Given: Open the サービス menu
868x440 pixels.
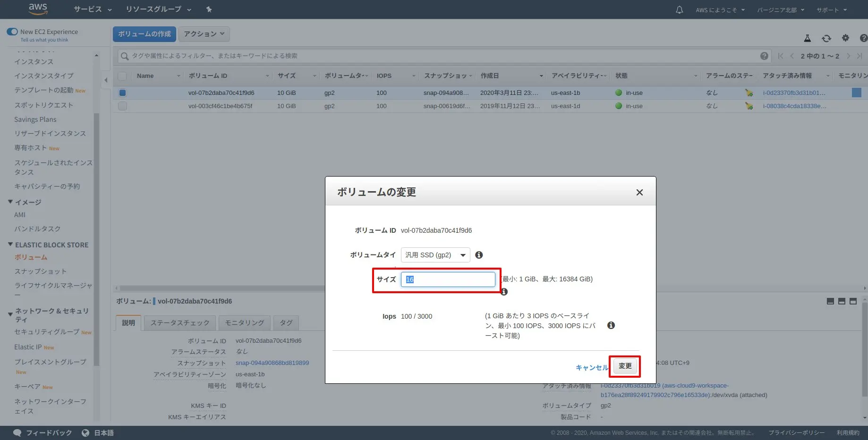Looking at the screenshot, I should [x=93, y=9].
